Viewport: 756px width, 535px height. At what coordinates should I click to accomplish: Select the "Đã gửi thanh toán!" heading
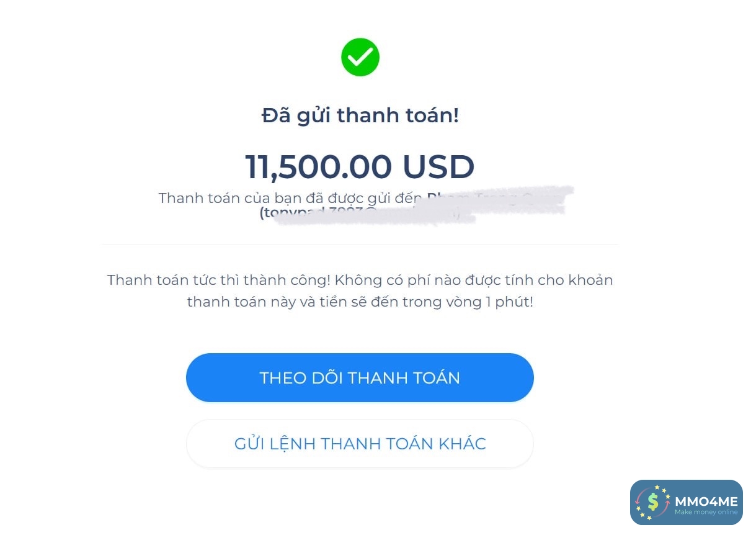click(x=360, y=115)
